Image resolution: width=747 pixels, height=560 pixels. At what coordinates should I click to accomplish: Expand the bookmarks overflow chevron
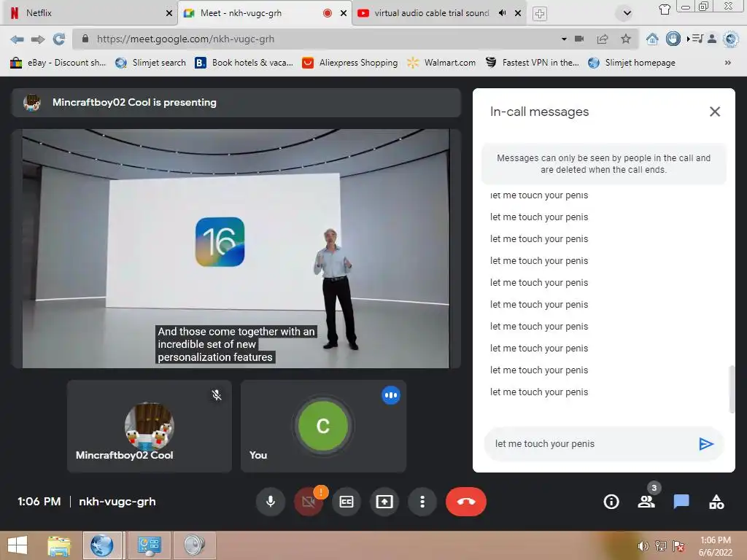[727, 63]
